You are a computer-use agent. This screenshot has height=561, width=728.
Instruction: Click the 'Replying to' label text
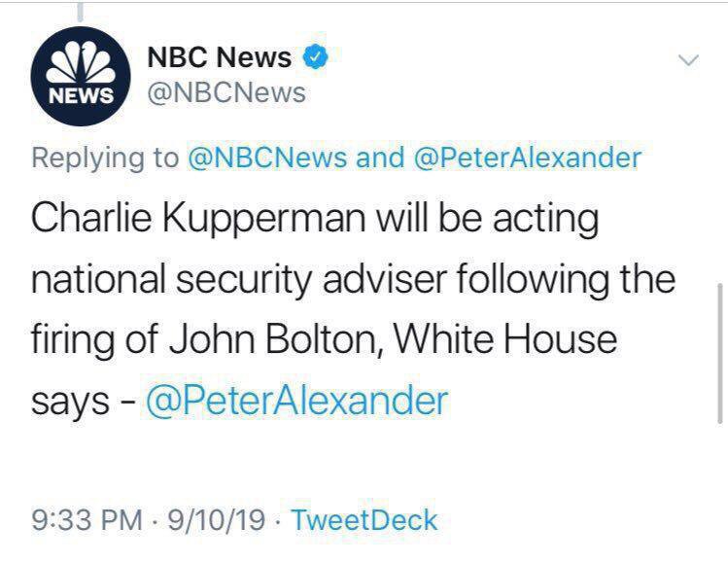[x=105, y=158]
